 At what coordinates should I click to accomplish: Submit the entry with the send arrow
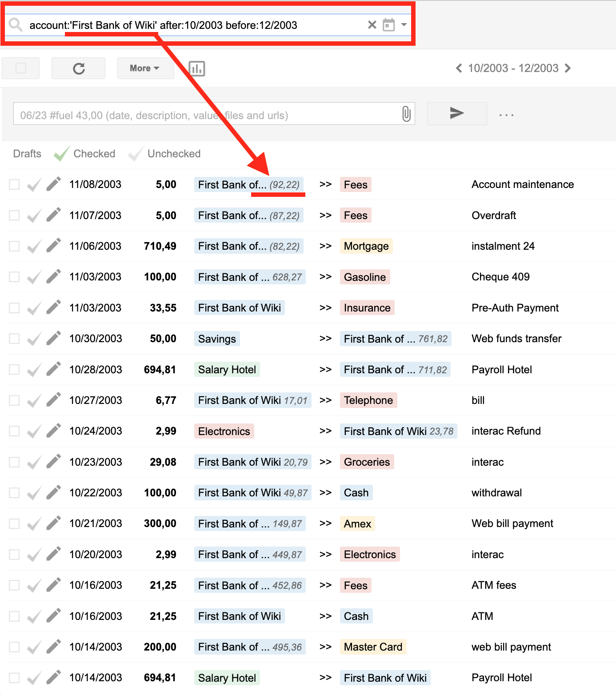[x=456, y=113]
